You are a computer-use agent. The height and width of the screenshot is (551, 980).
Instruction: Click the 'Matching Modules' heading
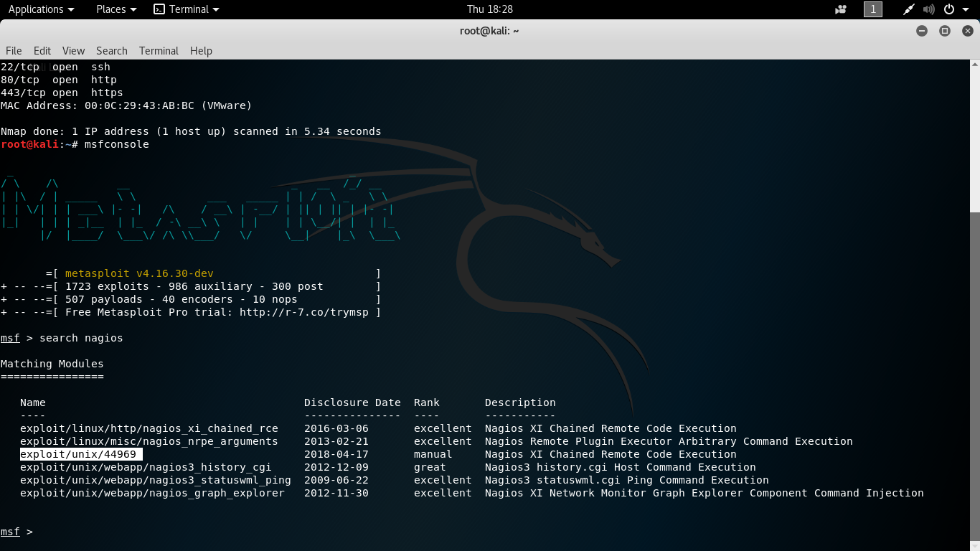[x=52, y=364]
